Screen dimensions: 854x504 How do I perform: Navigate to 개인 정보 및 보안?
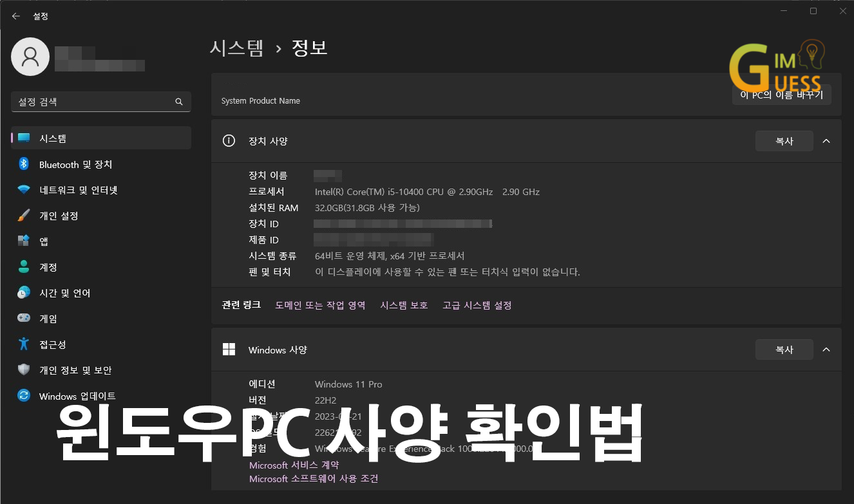pos(101,370)
